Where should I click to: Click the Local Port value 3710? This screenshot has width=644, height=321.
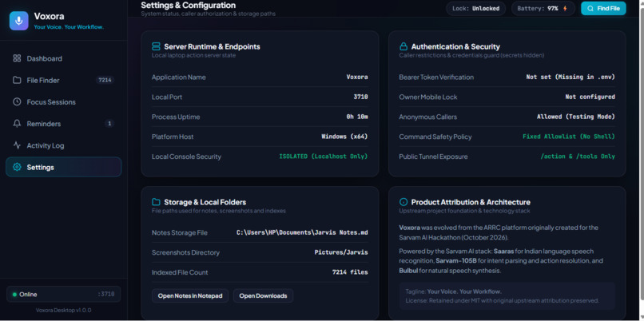point(360,97)
